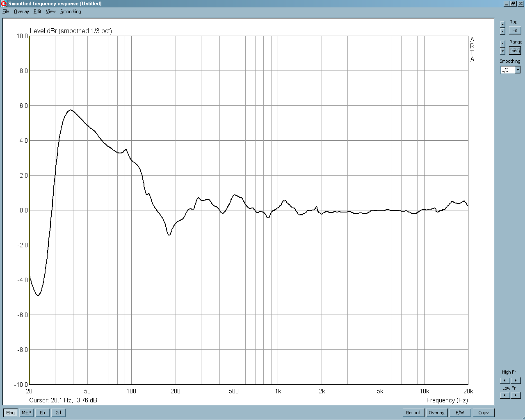Switch to Ph phase view
This screenshot has height=420, width=525.
(x=42, y=413)
